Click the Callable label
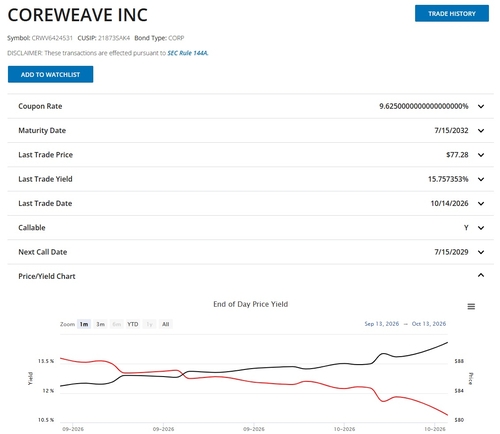 32,228
